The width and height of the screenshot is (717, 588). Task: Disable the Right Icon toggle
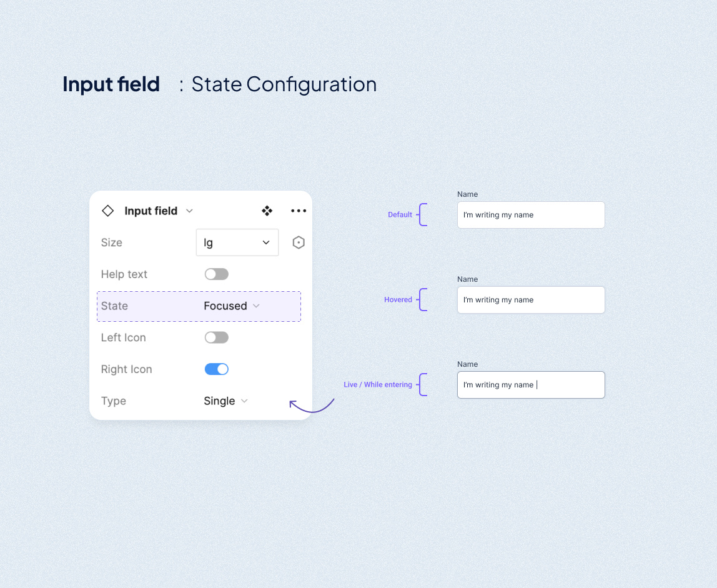(216, 369)
